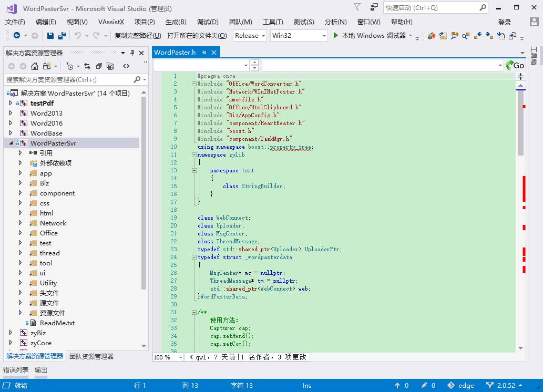The image size is (543, 392).
Task: Click the Show All Files icon
Action: [x=110, y=66]
